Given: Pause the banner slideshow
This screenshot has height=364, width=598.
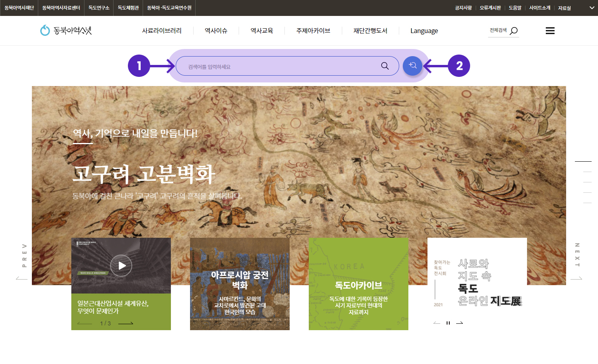Looking at the screenshot, I should pyautogui.click(x=448, y=323).
